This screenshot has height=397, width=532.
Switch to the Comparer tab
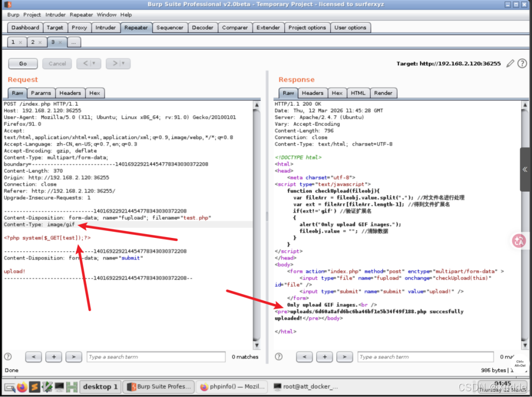click(x=235, y=27)
